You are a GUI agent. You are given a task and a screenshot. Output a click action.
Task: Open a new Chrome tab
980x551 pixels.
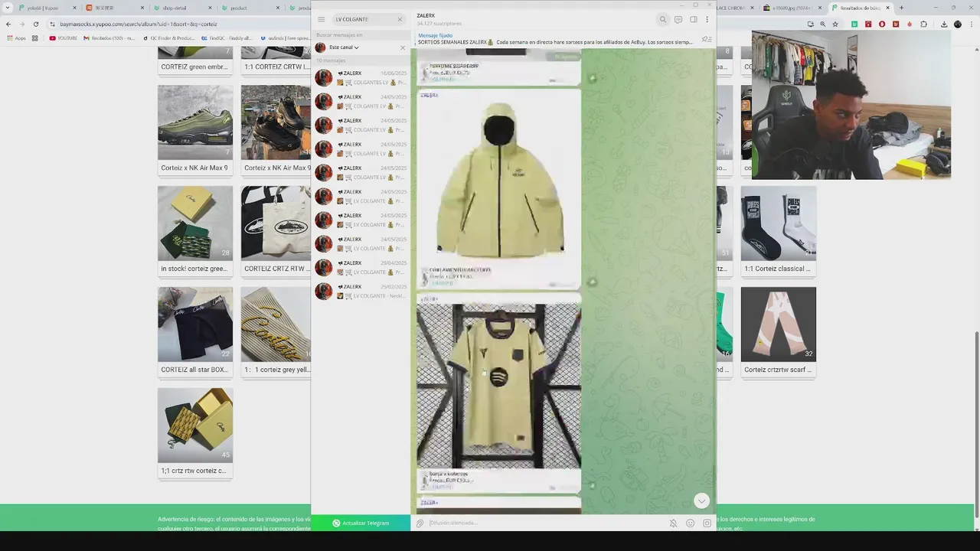click(x=901, y=8)
